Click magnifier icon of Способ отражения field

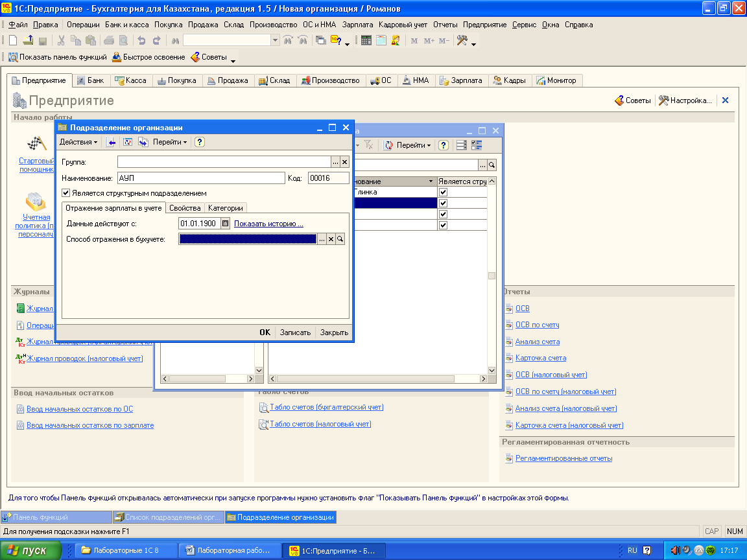pos(340,239)
